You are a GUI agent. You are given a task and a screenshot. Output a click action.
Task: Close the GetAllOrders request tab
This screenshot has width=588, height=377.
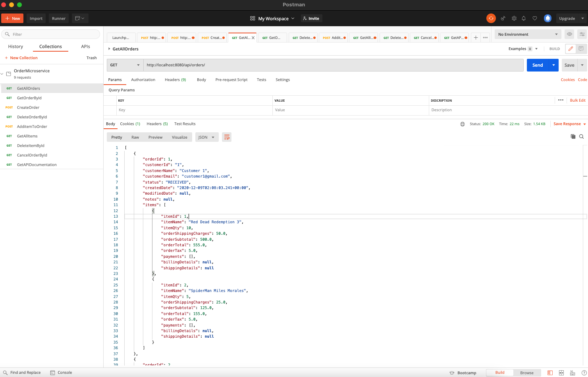click(x=253, y=38)
